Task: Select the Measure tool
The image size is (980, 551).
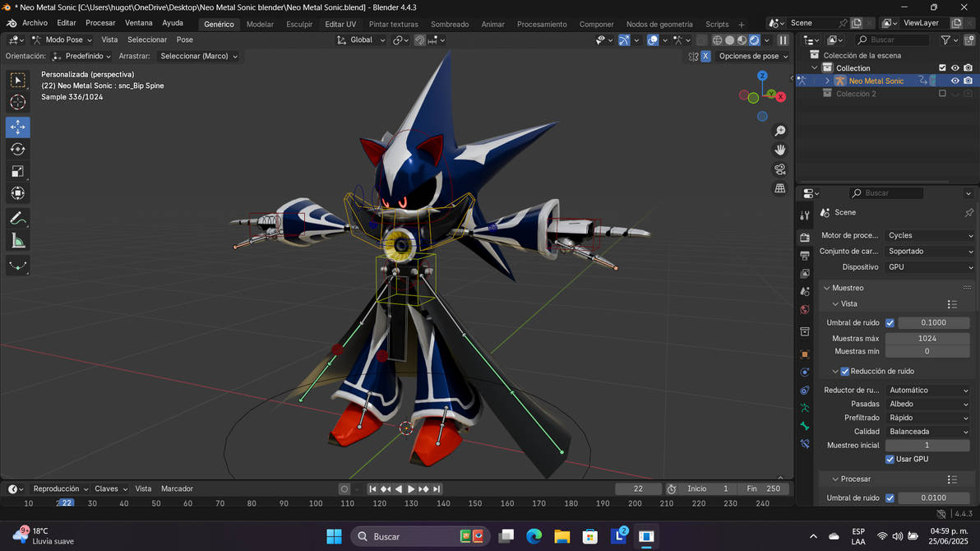Action: click(x=17, y=241)
